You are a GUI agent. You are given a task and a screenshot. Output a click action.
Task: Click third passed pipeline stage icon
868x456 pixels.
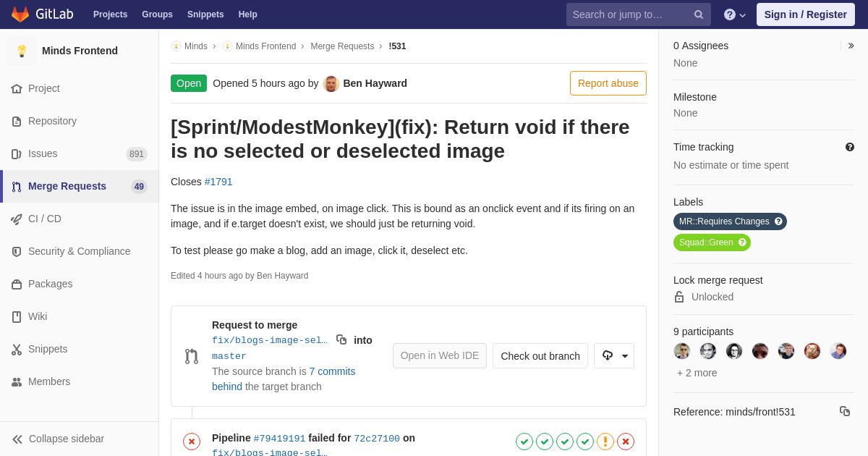pyautogui.click(x=565, y=442)
